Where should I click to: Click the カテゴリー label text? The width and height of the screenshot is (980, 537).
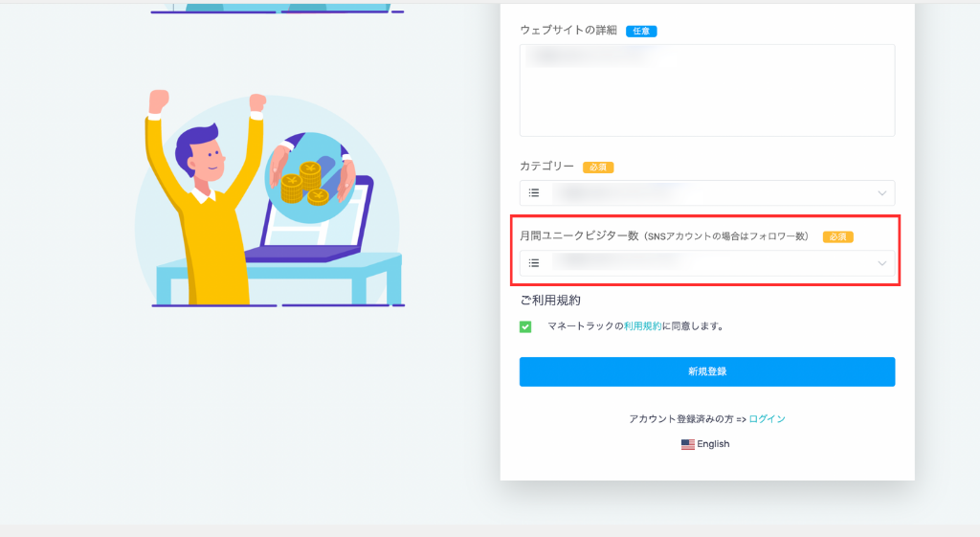(546, 167)
